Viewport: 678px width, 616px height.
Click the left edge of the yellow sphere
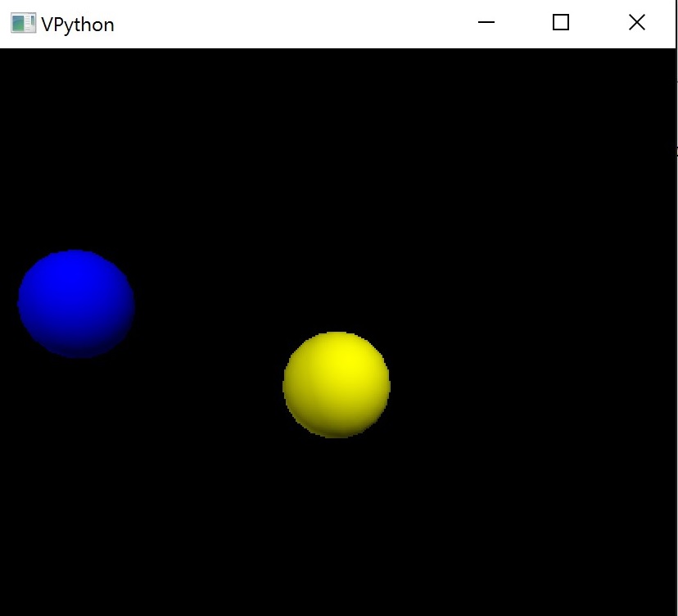click(x=288, y=385)
